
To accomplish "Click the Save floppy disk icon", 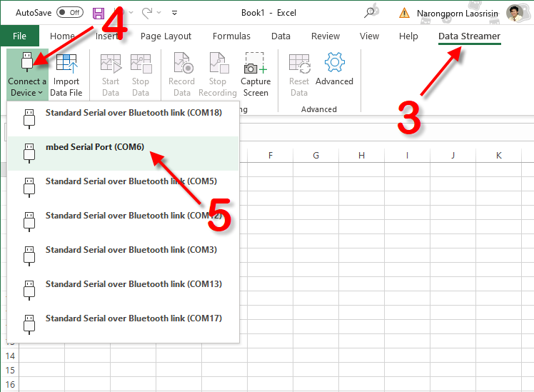I will (x=99, y=13).
